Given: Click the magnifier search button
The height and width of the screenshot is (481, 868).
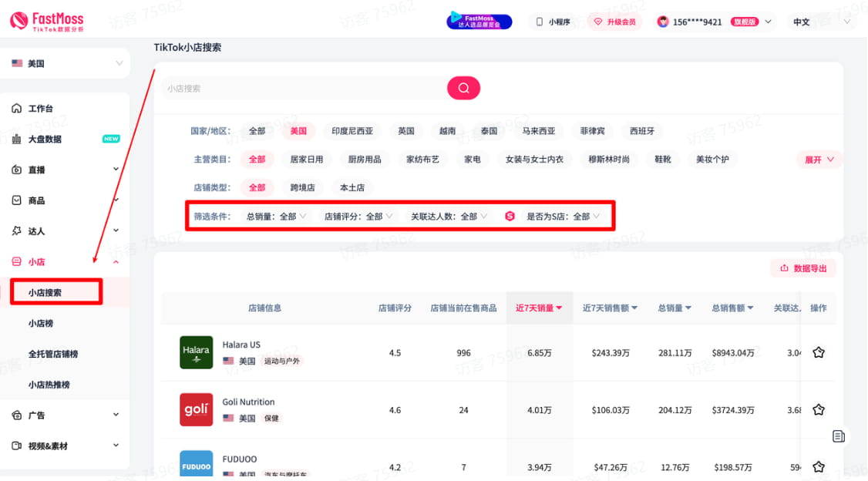Looking at the screenshot, I should pos(463,88).
